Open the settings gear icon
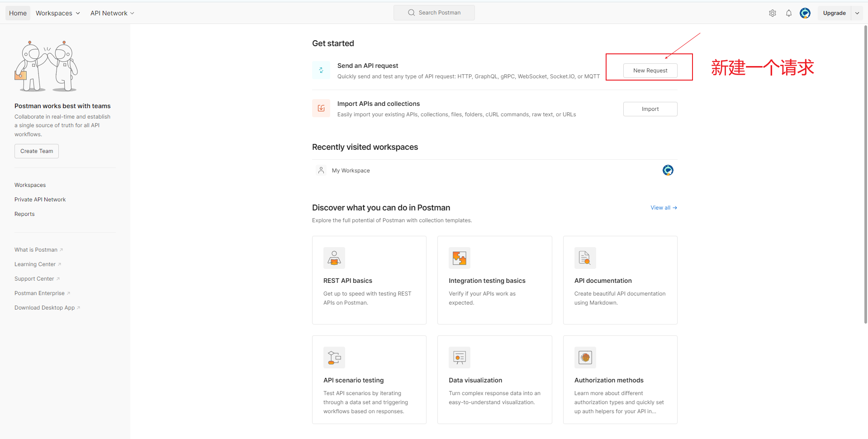This screenshot has height=439, width=868. tap(773, 13)
